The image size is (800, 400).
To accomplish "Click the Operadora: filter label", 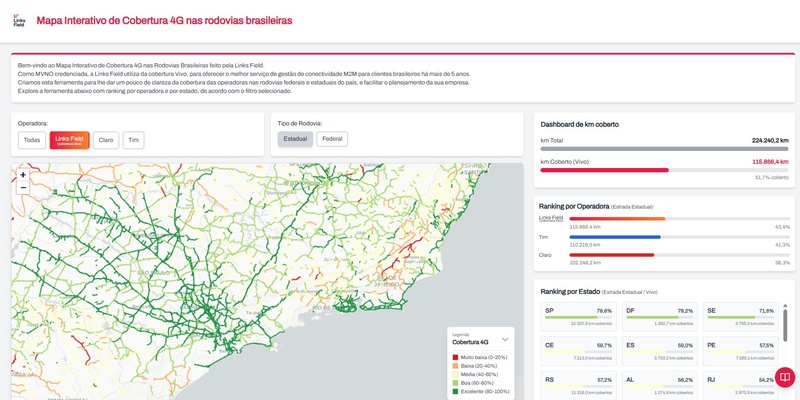I will click(33, 123).
